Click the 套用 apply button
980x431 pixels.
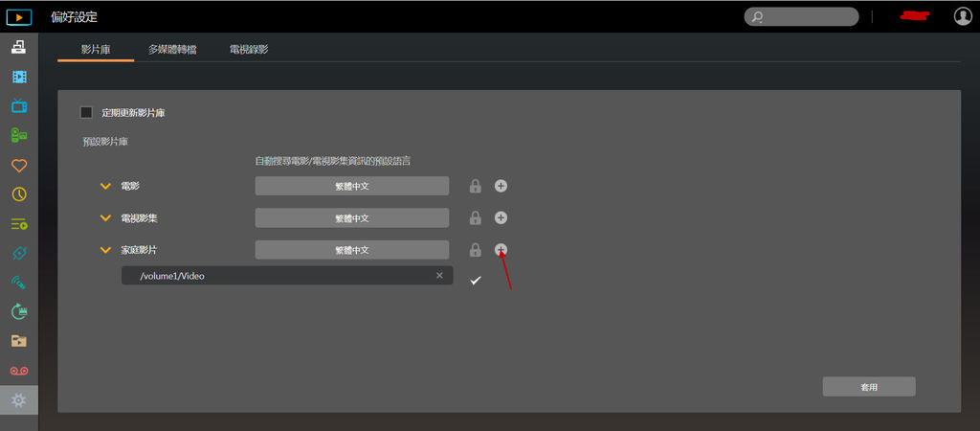tap(869, 387)
